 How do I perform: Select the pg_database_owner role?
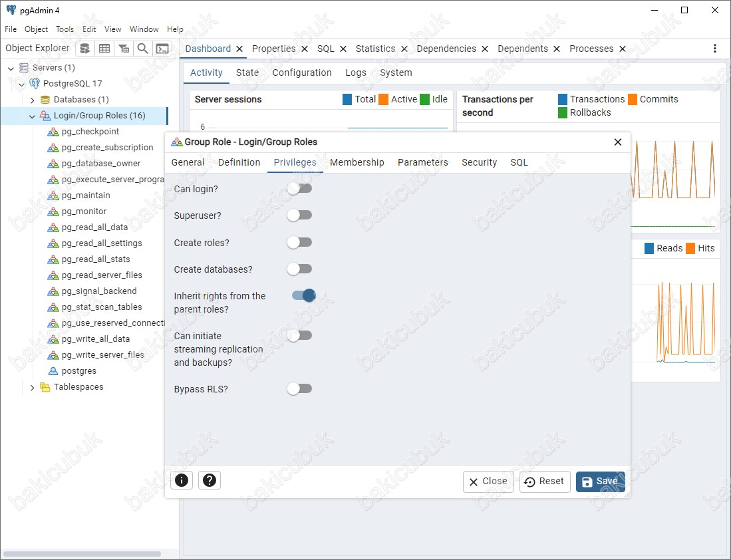[x=101, y=164]
